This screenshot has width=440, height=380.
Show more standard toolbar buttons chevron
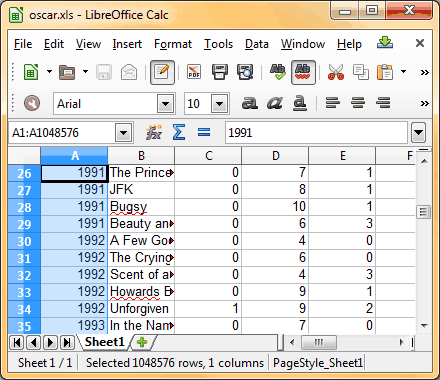(x=424, y=72)
